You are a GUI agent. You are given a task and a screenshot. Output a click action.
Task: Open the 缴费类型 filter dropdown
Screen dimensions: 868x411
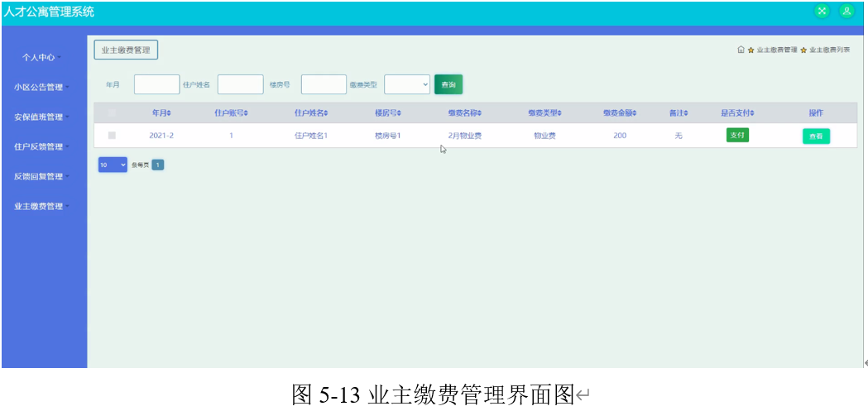[407, 84]
